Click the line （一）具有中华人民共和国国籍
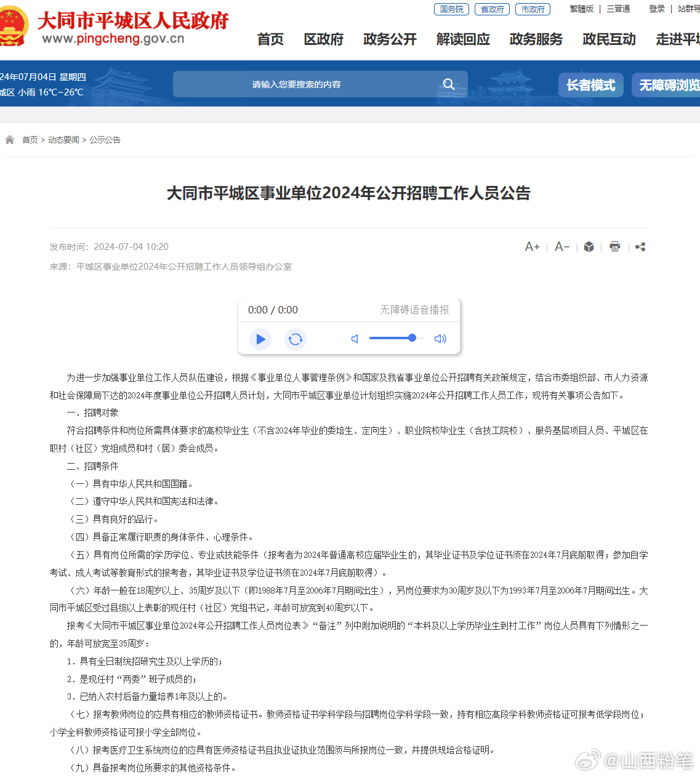Screen dimensions: 700x777 click(131, 484)
